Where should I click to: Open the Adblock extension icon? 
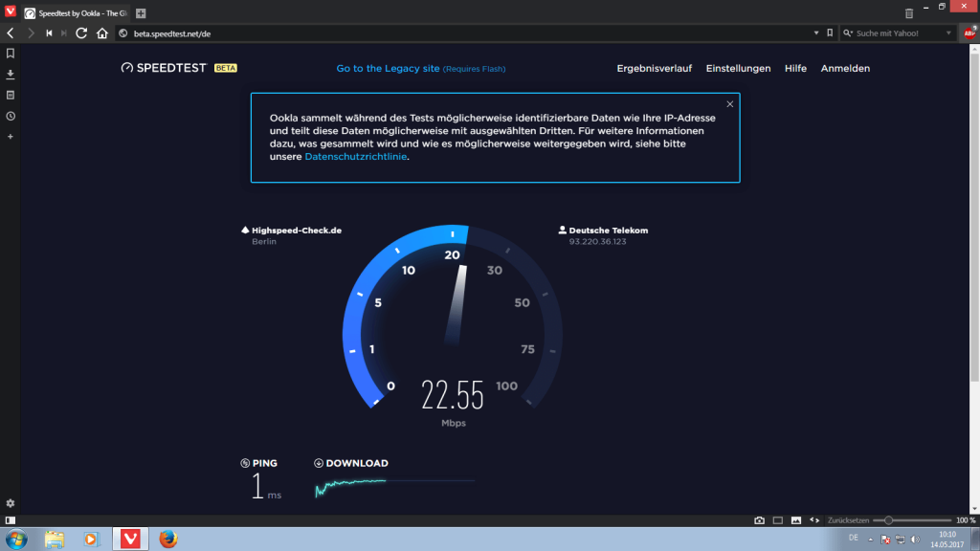tap(969, 33)
